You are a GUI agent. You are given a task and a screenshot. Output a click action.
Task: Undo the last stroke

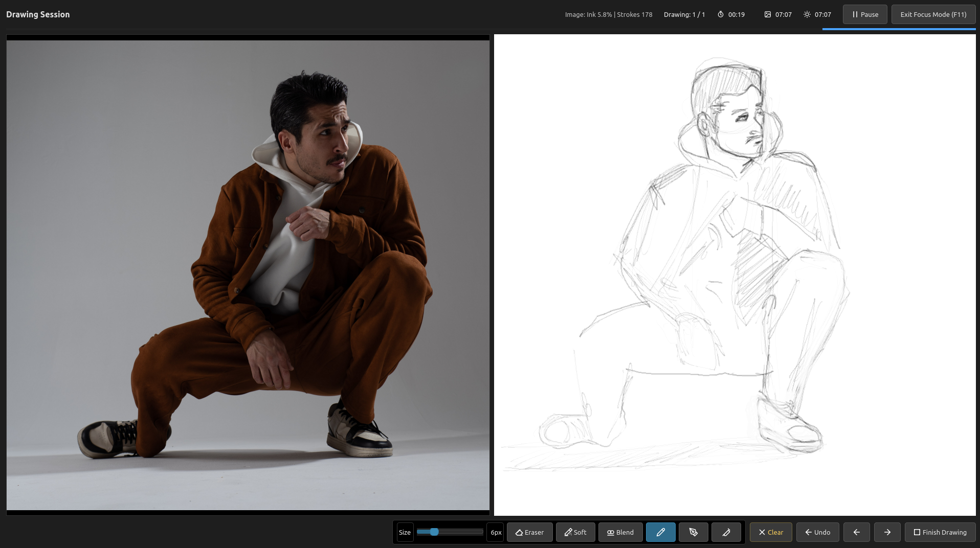point(817,532)
